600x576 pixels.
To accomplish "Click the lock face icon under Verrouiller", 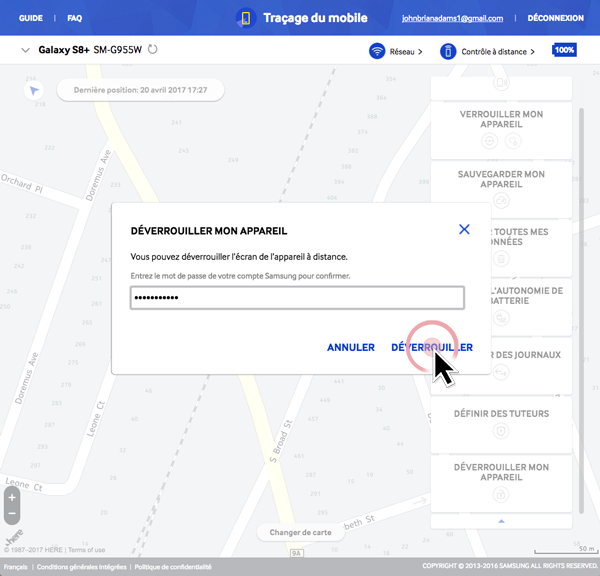I will [489, 141].
